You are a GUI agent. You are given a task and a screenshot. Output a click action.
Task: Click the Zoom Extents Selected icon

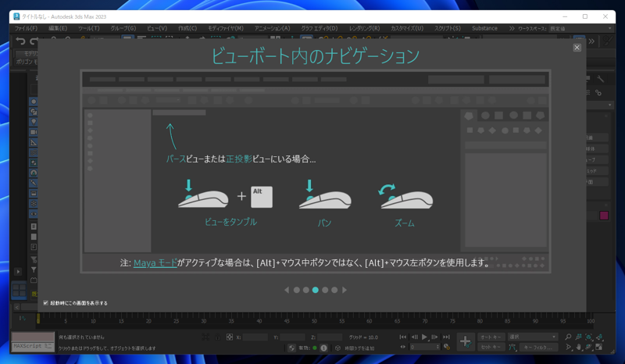click(589, 337)
